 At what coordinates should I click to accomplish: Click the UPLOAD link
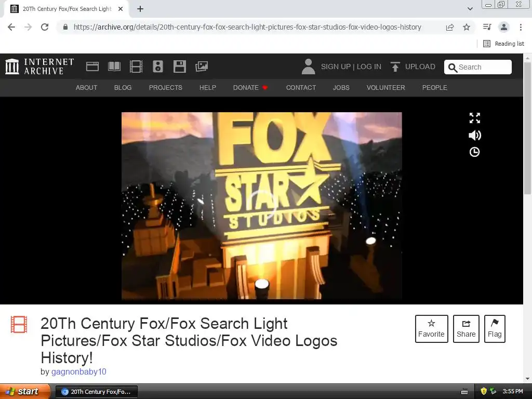point(420,66)
